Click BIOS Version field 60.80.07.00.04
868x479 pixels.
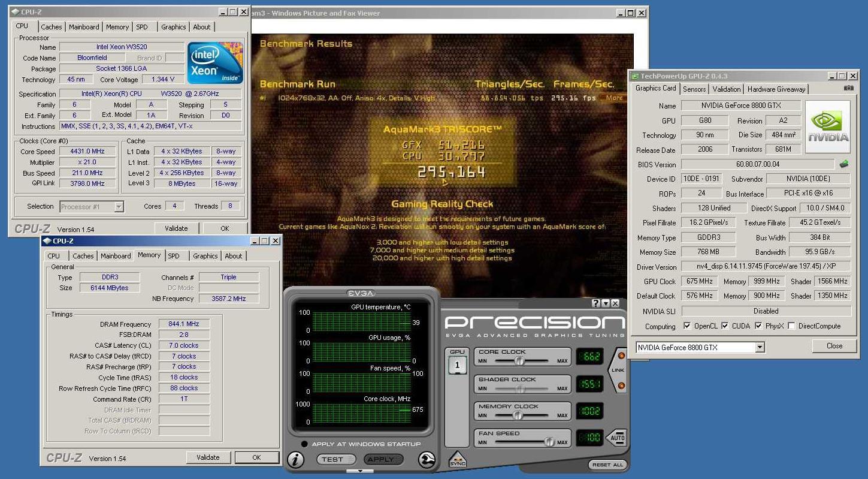(758, 164)
